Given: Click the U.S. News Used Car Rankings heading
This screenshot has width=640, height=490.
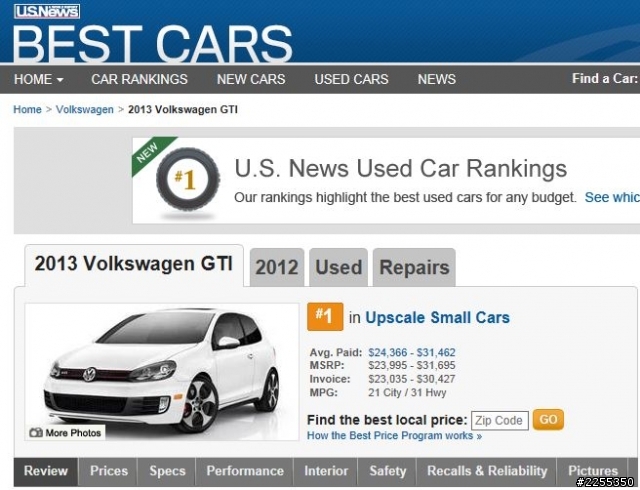Looking at the screenshot, I should (x=401, y=169).
